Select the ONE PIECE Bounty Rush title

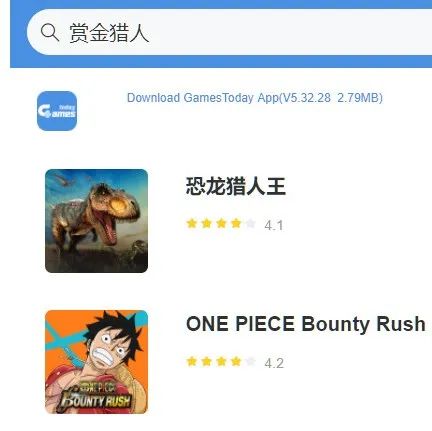pos(306,324)
